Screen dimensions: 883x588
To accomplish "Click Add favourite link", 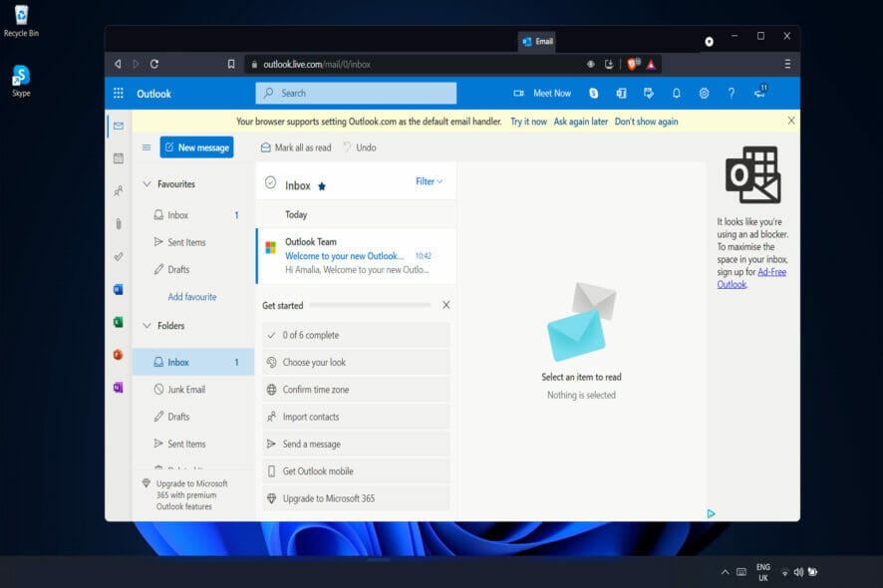I will click(x=192, y=297).
